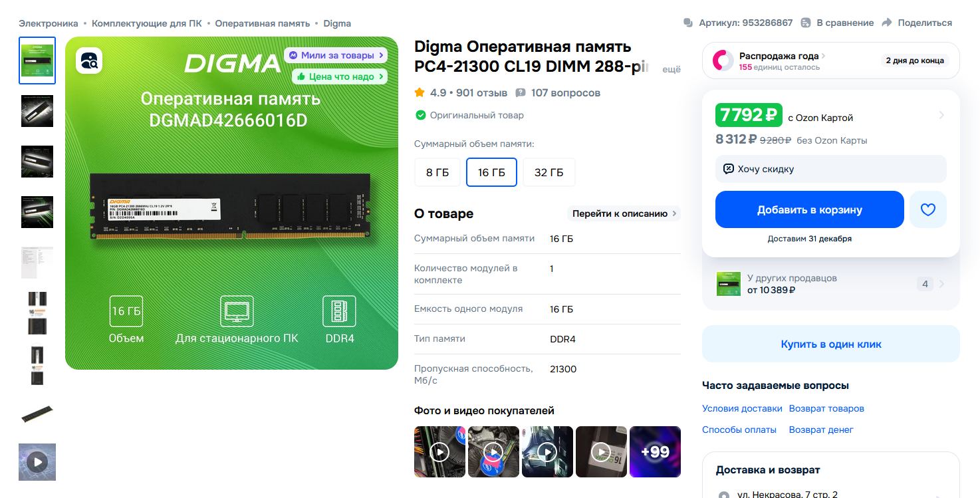Viewport: 980px width, 498px height.
Task: Add product to favorites with heart icon
Action: click(928, 209)
